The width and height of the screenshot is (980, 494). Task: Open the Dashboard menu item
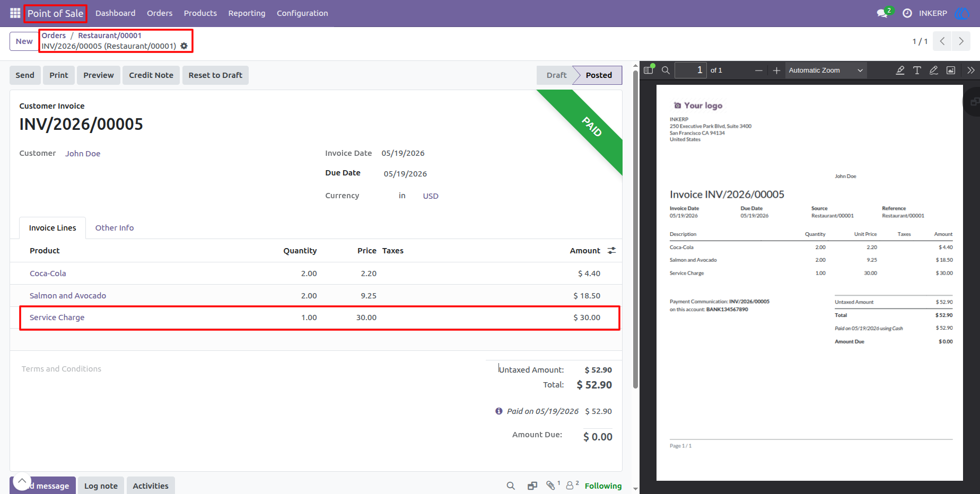point(115,13)
